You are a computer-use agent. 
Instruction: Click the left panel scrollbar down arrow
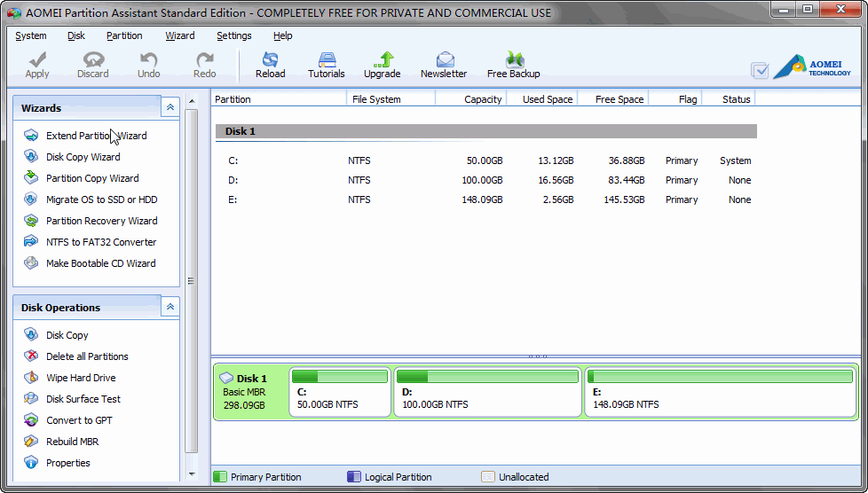[x=192, y=474]
